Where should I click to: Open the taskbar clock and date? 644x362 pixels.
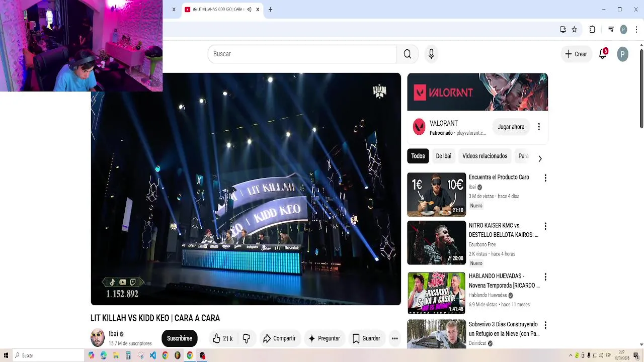pyautogui.click(x=622, y=355)
